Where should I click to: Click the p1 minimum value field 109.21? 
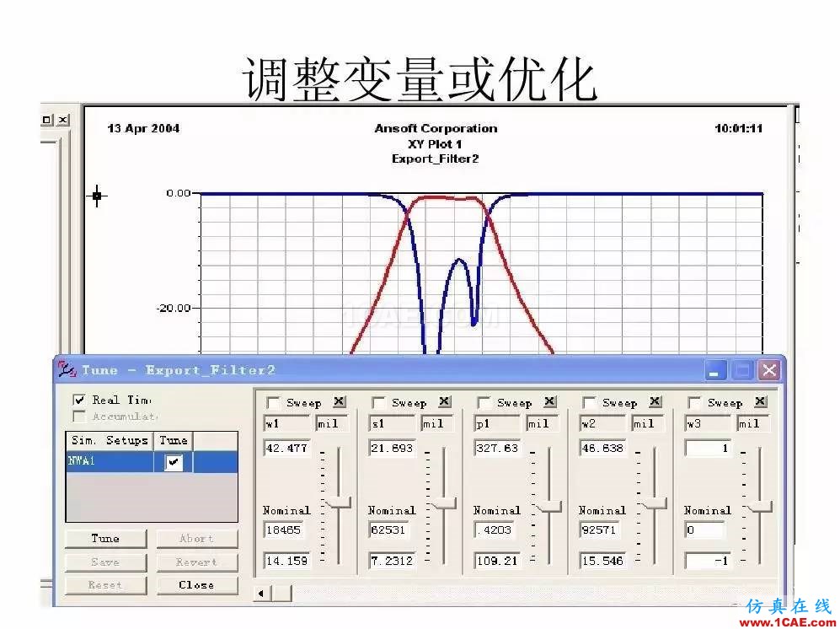click(498, 561)
